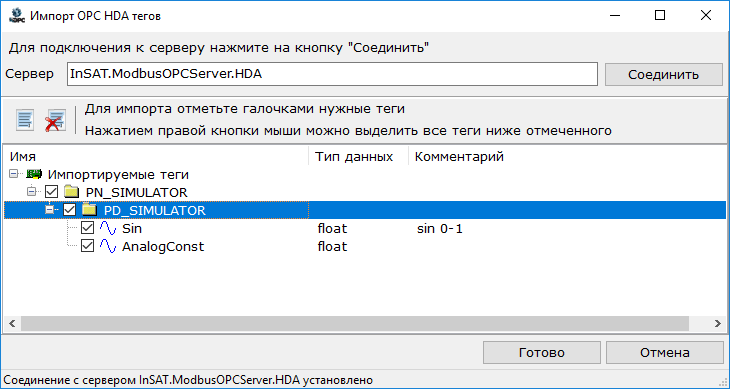Click the sine wave icon beside Sin

(108, 228)
